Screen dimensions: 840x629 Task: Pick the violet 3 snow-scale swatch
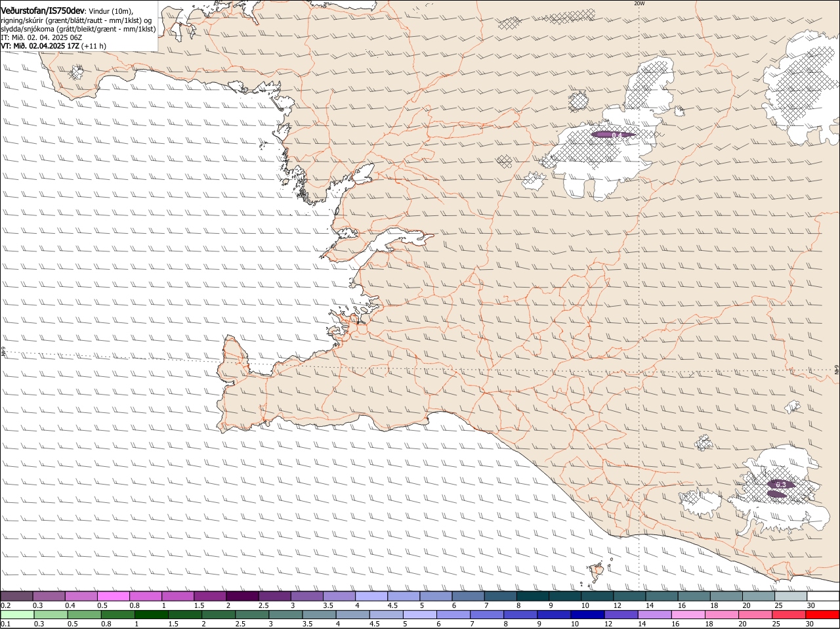point(306,596)
